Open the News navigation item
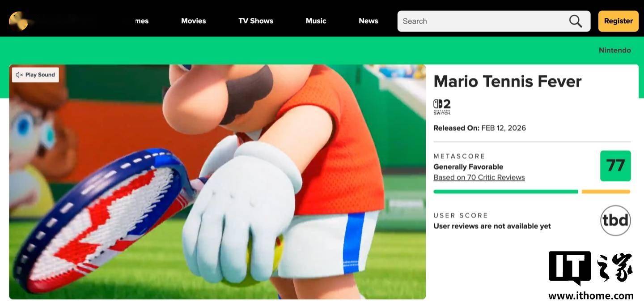The width and height of the screenshot is (644, 308). click(369, 21)
